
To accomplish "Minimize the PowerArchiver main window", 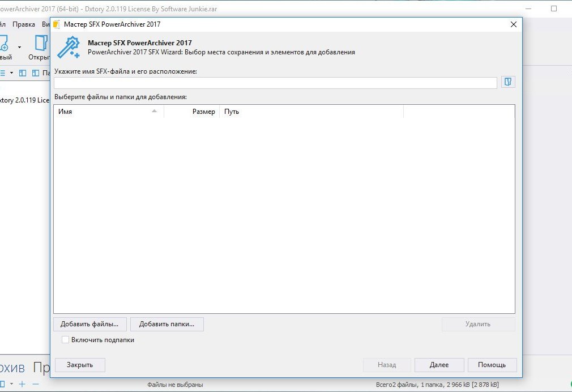I will [530, 8].
